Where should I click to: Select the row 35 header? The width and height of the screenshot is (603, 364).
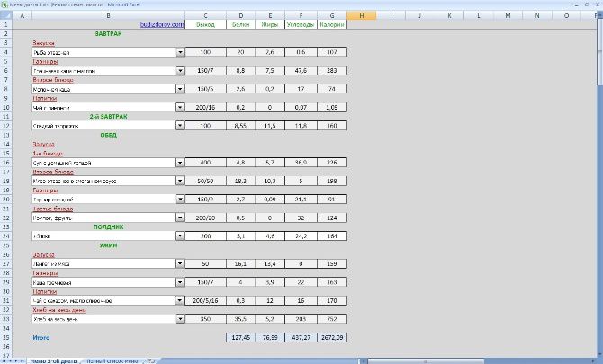pyautogui.click(x=8, y=337)
